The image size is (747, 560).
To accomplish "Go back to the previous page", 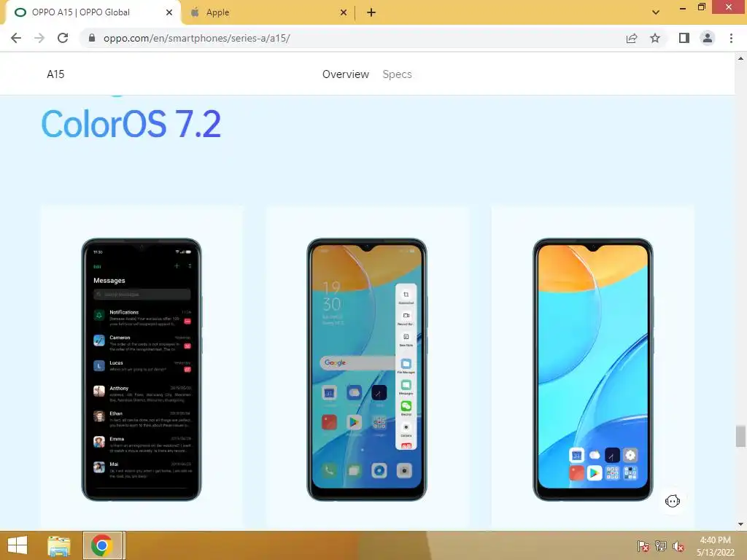I will (16, 38).
